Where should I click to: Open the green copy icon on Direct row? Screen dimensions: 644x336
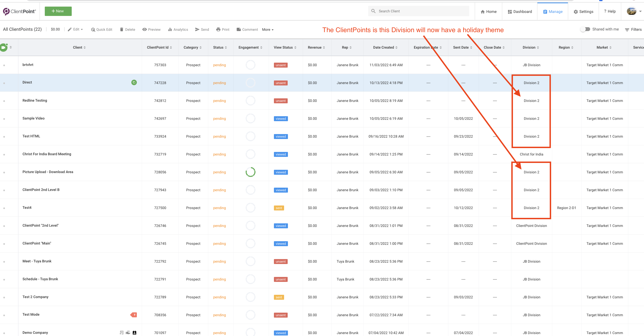(x=134, y=82)
